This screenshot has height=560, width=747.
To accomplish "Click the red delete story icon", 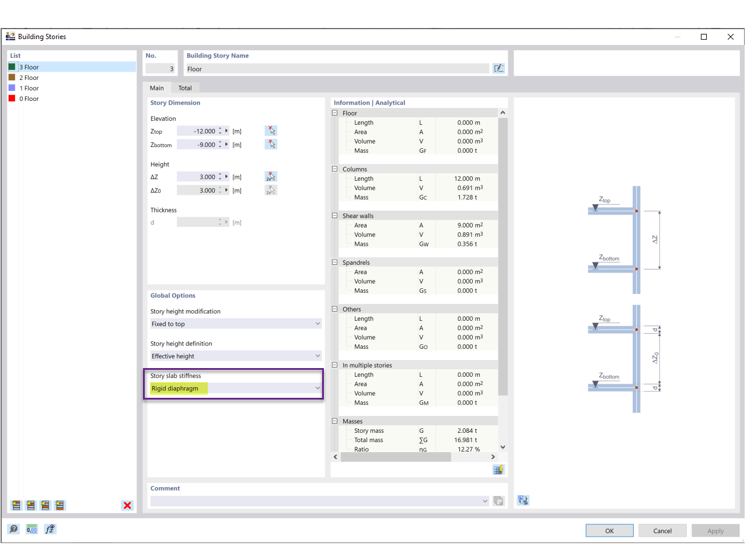I will (x=127, y=505).
